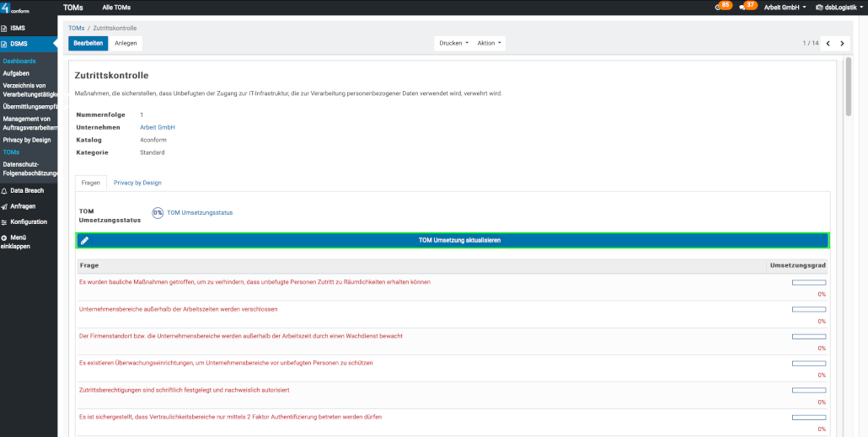Image resolution: width=868 pixels, height=437 pixels.
Task: Open the Alle TOMs menu item
Action: coord(116,7)
